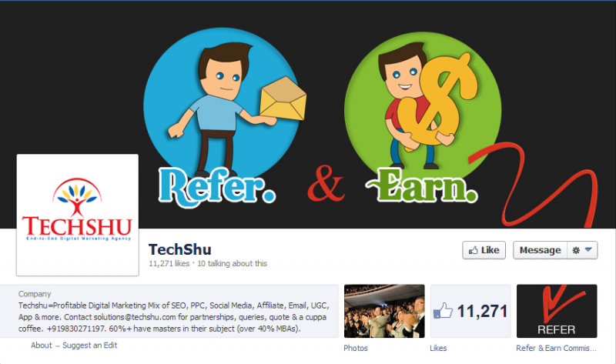Click the Like button with thumbs-up
Image resolution: width=616 pixels, height=364 pixels.
click(x=484, y=250)
